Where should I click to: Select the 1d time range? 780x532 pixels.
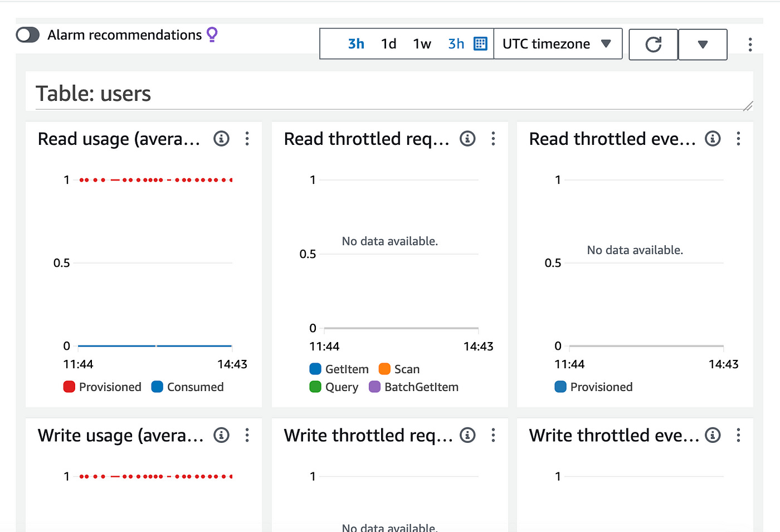pyautogui.click(x=388, y=43)
